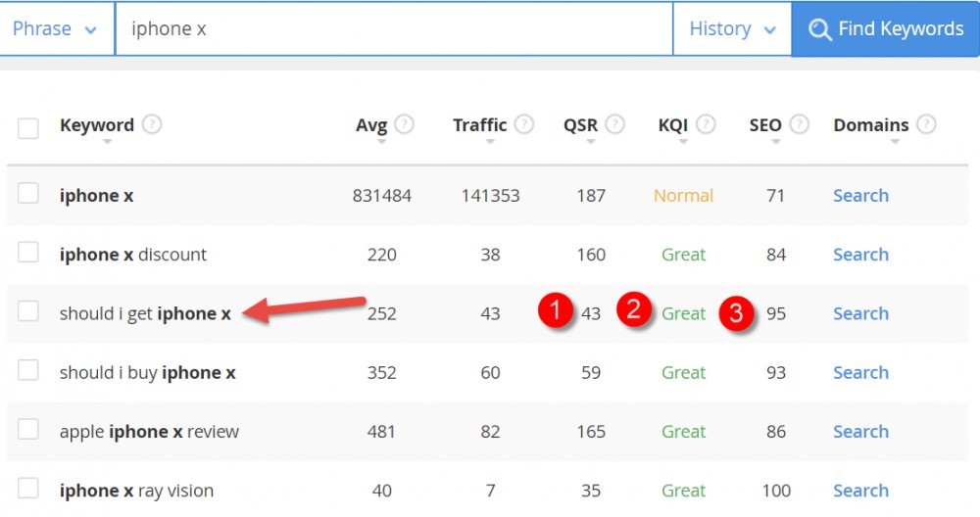Click the Avg value 831484
980x517 pixels.
381,196
